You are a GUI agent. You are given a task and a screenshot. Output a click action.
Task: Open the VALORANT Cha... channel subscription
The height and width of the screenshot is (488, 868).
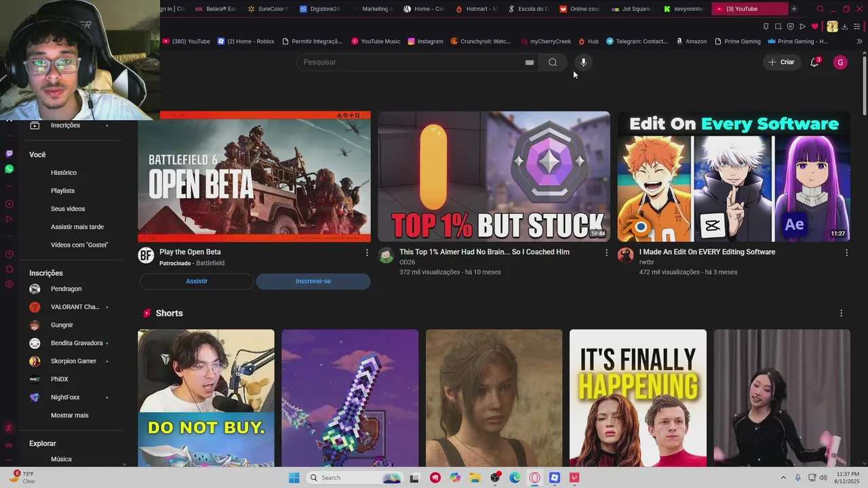pos(69,307)
